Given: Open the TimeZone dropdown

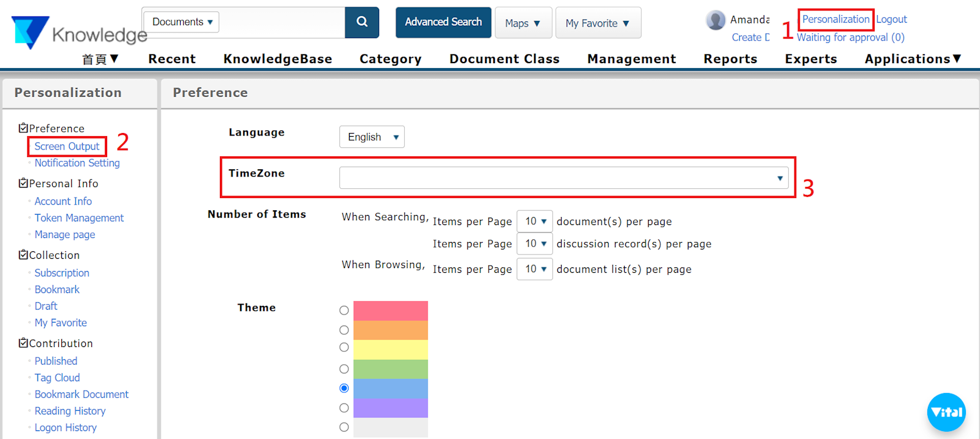Looking at the screenshot, I should click(563, 178).
